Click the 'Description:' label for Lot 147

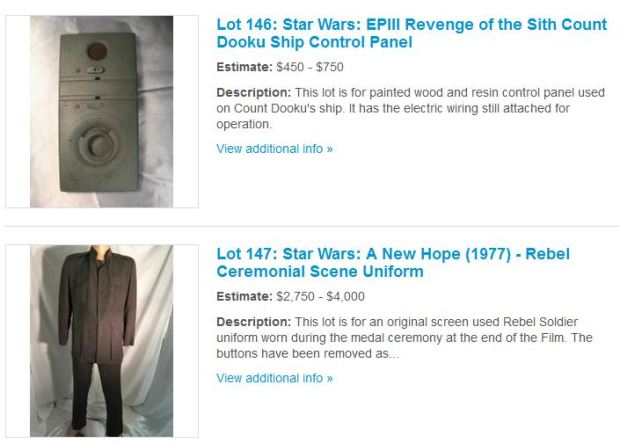point(253,322)
